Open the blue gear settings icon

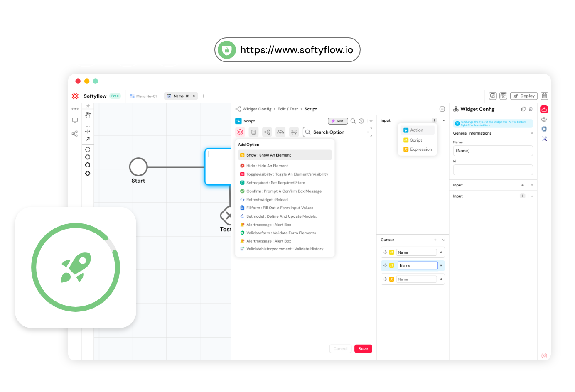[544, 129]
